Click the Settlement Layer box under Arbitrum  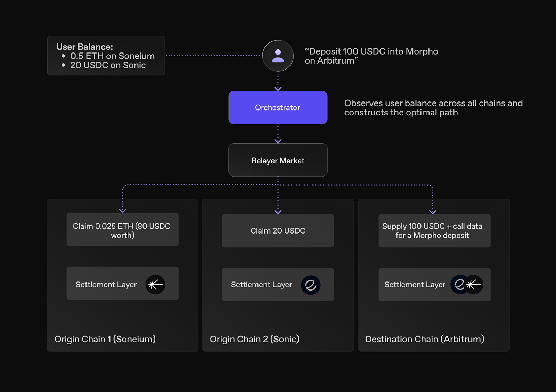click(435, 285)
